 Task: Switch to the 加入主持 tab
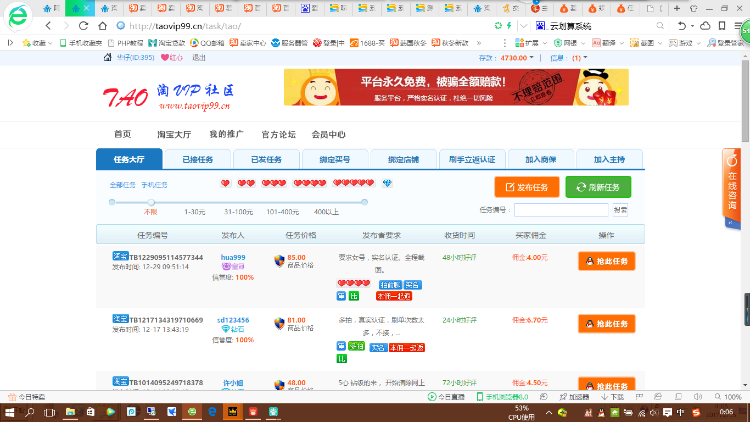coord(609,159)
